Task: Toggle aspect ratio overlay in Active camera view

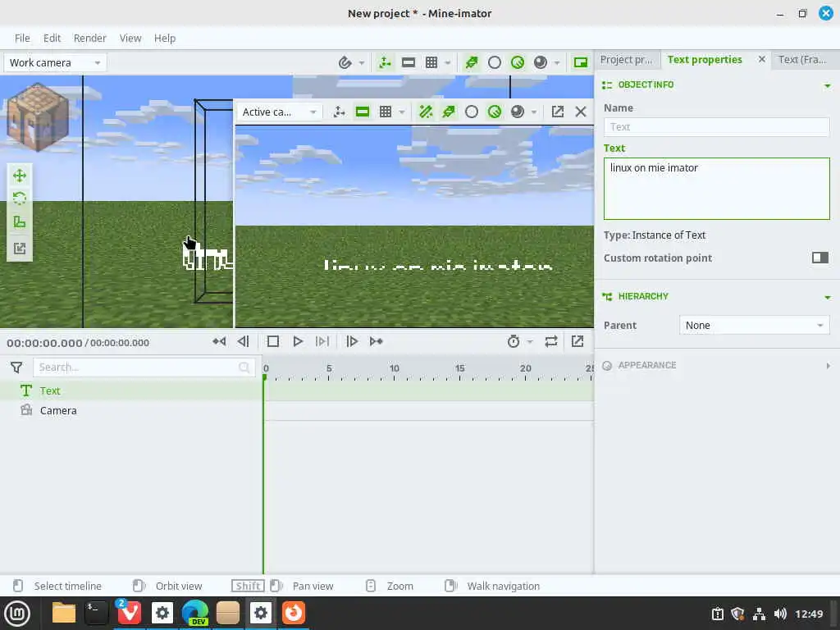Action: coord(363,112)
